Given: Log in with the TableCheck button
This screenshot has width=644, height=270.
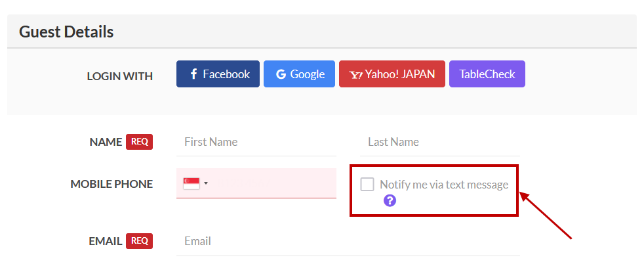Looking at the screenshot, I should point(487,74).
